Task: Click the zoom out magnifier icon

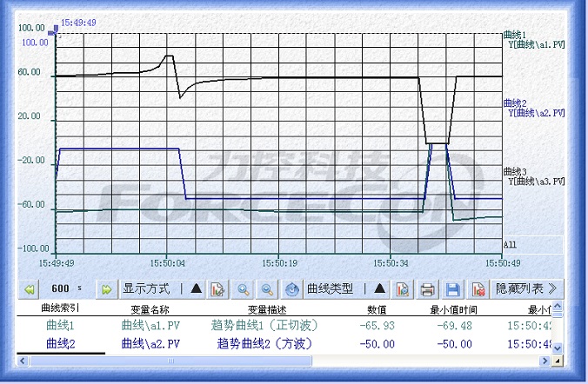Action: 267,288
